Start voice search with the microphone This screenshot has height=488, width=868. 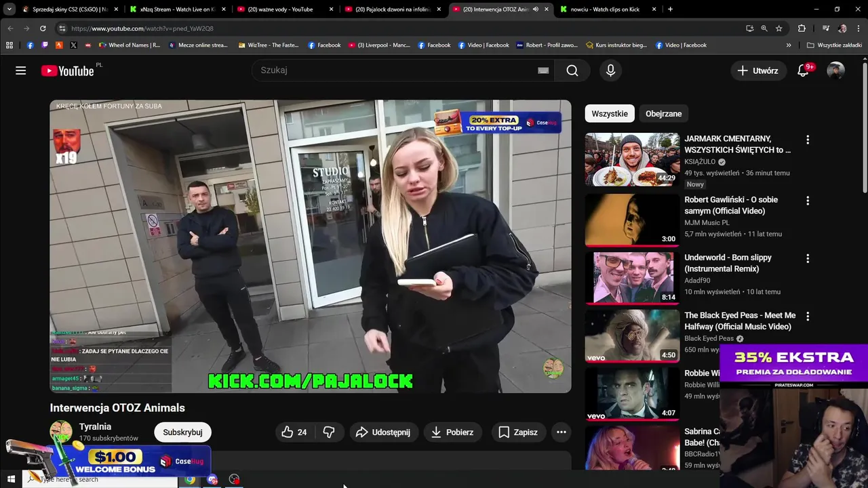pos(610,70)
